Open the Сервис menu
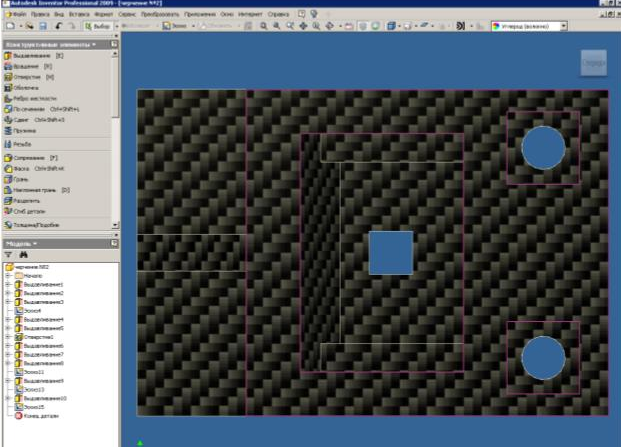621x447 pixels. tap(127, 14)
